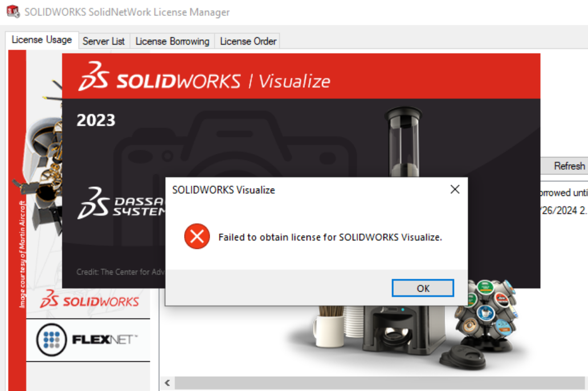Click the error message 'Failed to obtain license'

coord(330,237)
